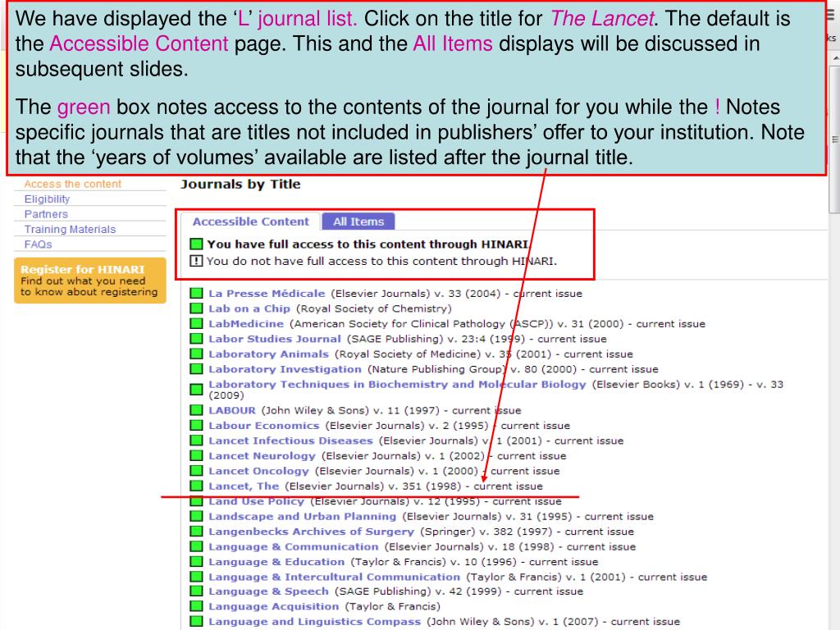Open the Lancet Infectious Diseases link
The height and width of the screenshot is (630, 840).
click(290, 441)
